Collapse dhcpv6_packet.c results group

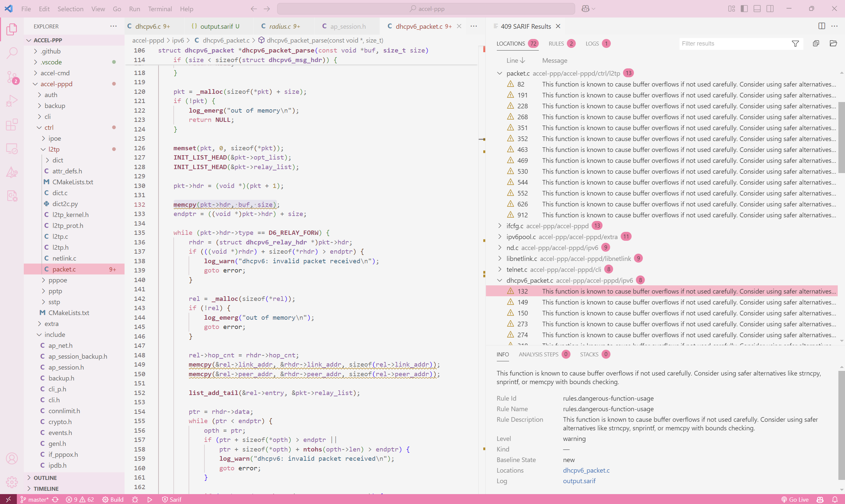click(x=499, y=280)
